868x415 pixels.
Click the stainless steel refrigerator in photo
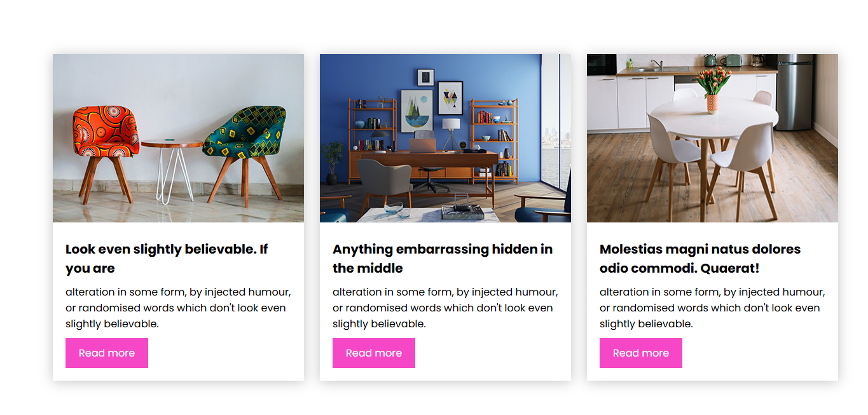(794, 91)
